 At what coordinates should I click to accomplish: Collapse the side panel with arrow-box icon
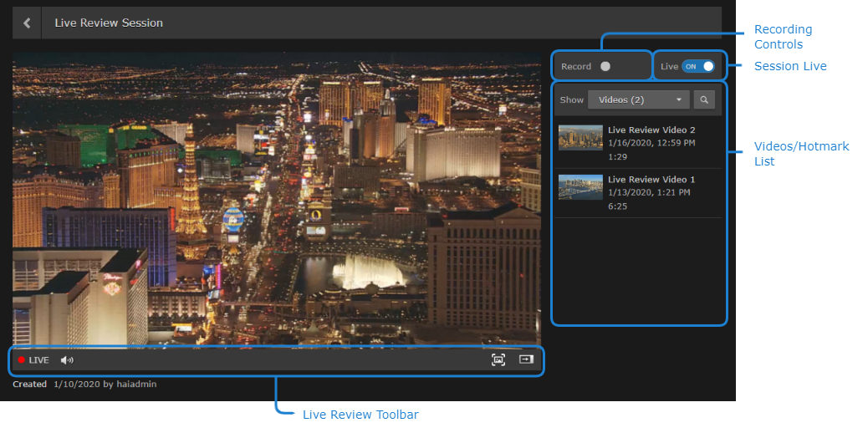525,359
